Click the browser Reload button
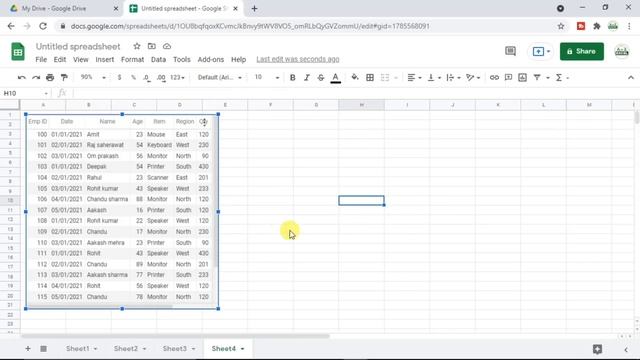Viewport: 640px width, 360px height. pyautogui.click(x=43, y=26)
